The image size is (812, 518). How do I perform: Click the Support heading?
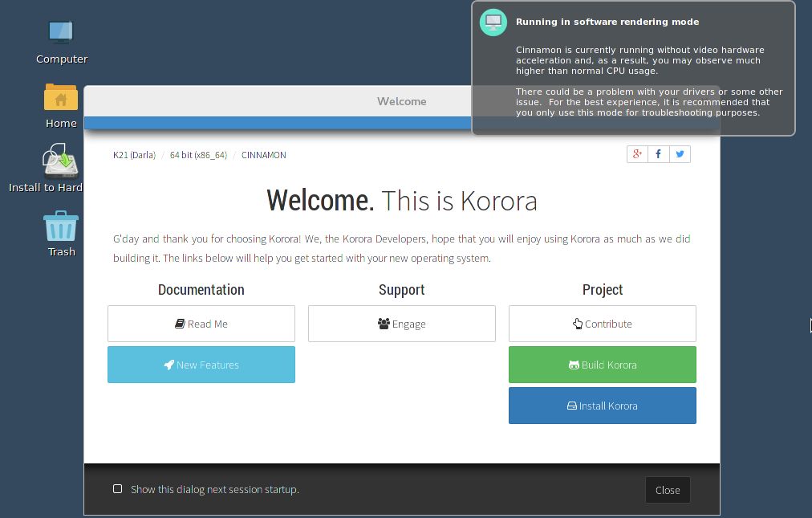401,289
